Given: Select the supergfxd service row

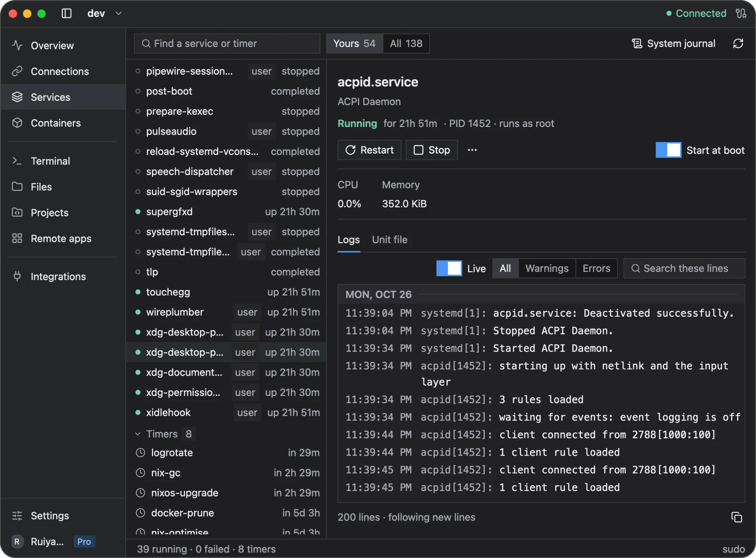Looking at the screenshot, I should (x=227, y=211).
